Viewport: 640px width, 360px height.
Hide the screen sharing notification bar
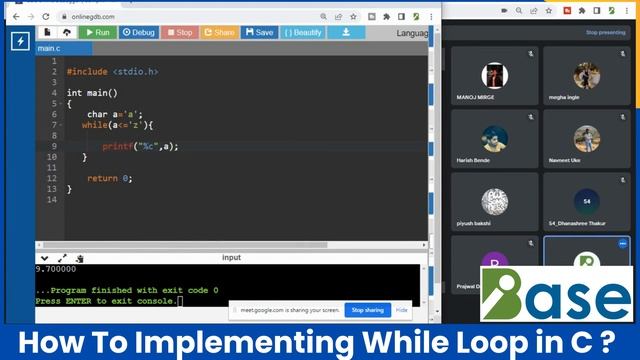coord(402,310)
